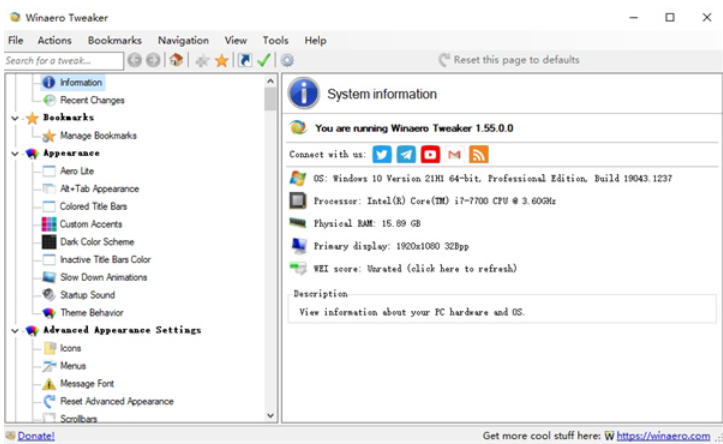723x444 pixels.
Task: Open the RSS feed icon
Action: click(x=479, y=154)
